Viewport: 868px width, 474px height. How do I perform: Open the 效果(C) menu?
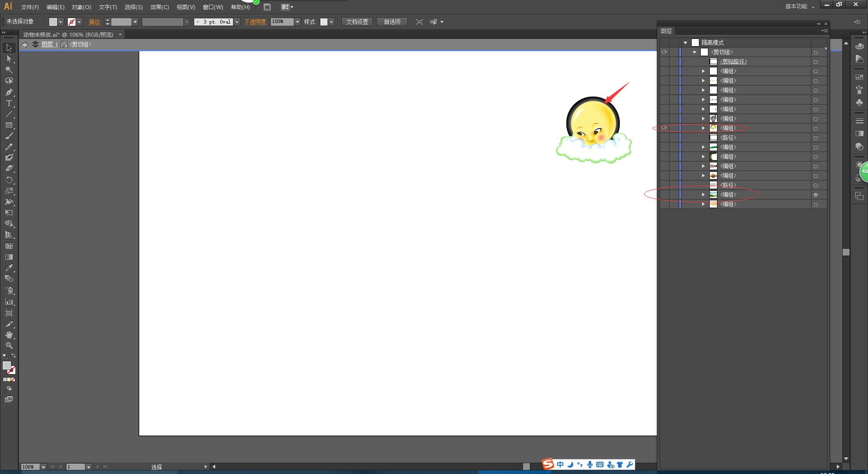[159, 7]
